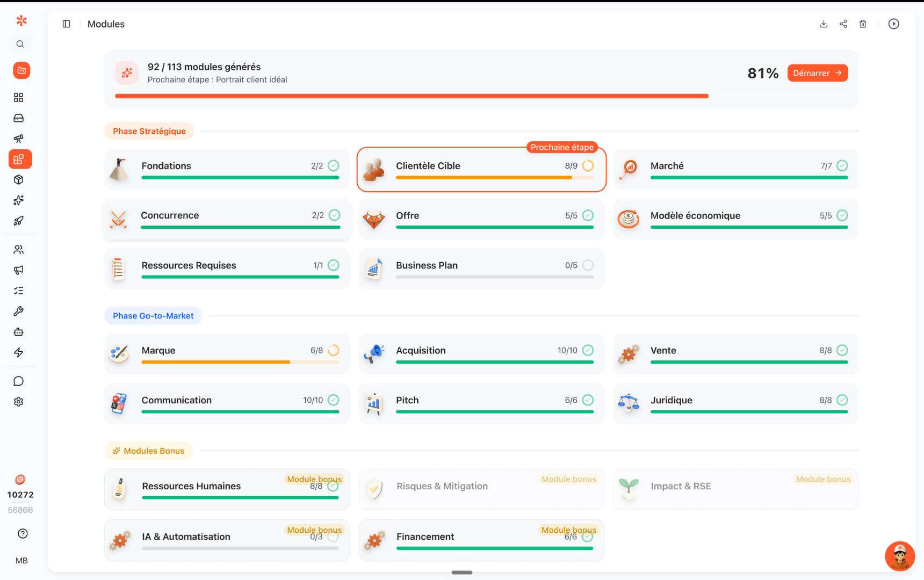The width and height of the screenshot is (924, 580).
Task: Open search from the sidebar magnifier icon
Action: pyautogui.click(x=20, y=44)
